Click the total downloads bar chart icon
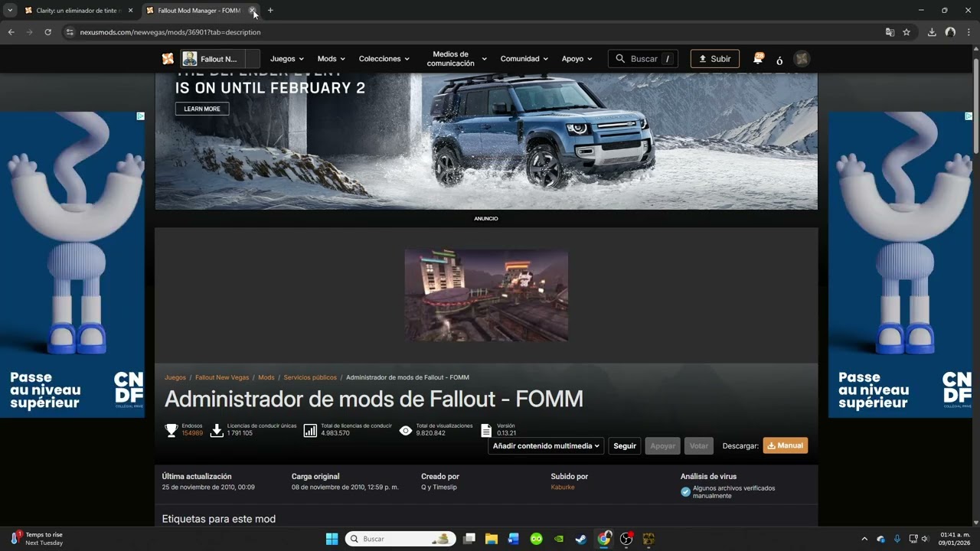Image resolution: width=980 pixels, height=551 pixels. [310, 430]
